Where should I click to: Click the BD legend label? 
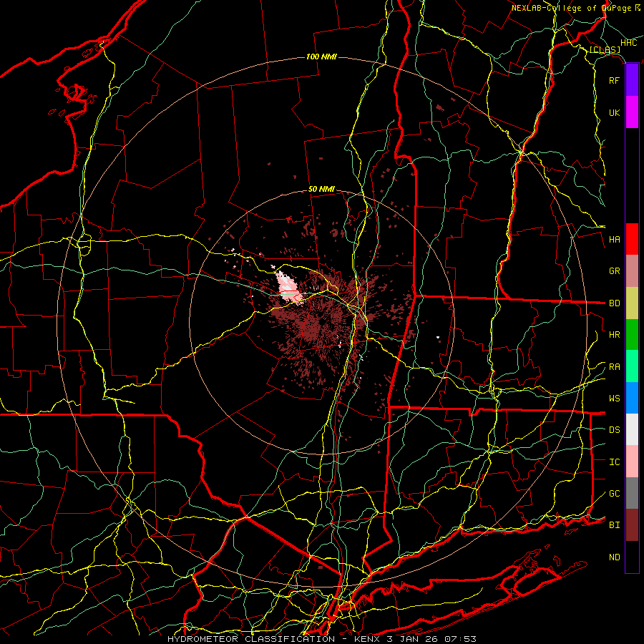pos(614,303)
